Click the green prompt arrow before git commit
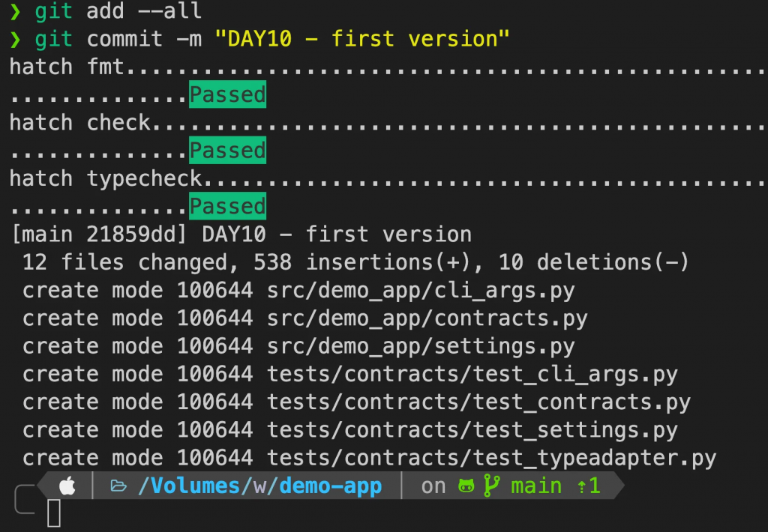 click(15, 39)
